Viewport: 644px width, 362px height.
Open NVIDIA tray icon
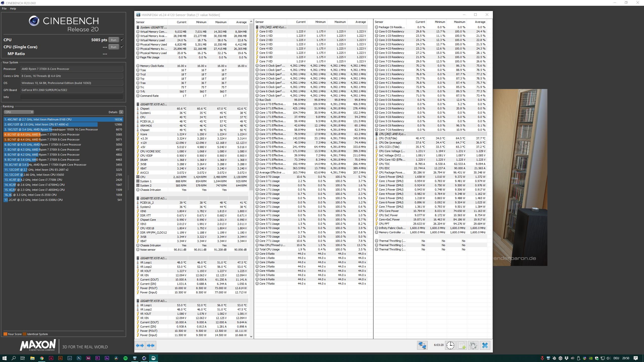coord(591,358)
